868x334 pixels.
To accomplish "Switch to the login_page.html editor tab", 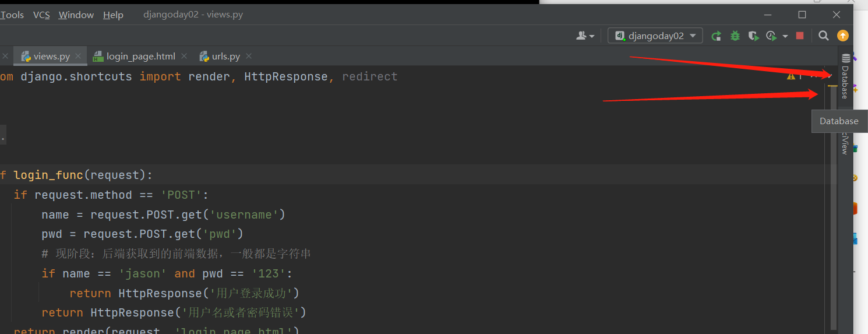I will tap(140, 57).
